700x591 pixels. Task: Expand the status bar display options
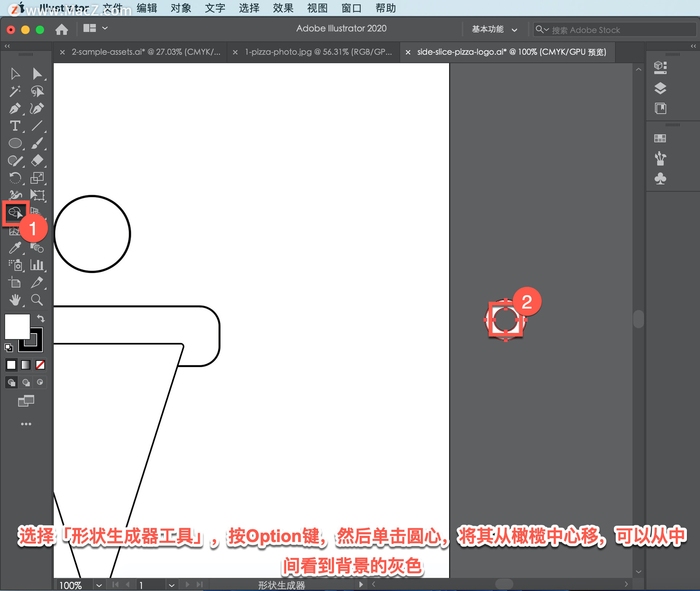[x=361, y=584]
